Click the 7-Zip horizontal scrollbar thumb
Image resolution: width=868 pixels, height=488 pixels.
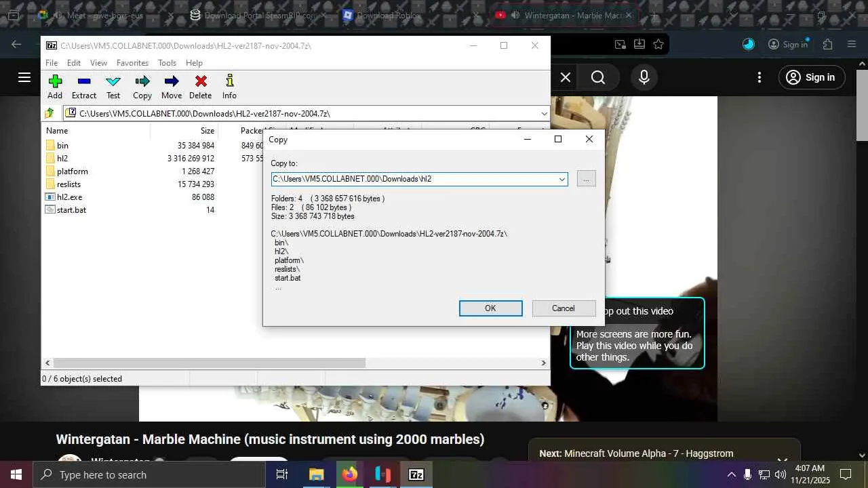coord(210,363)
